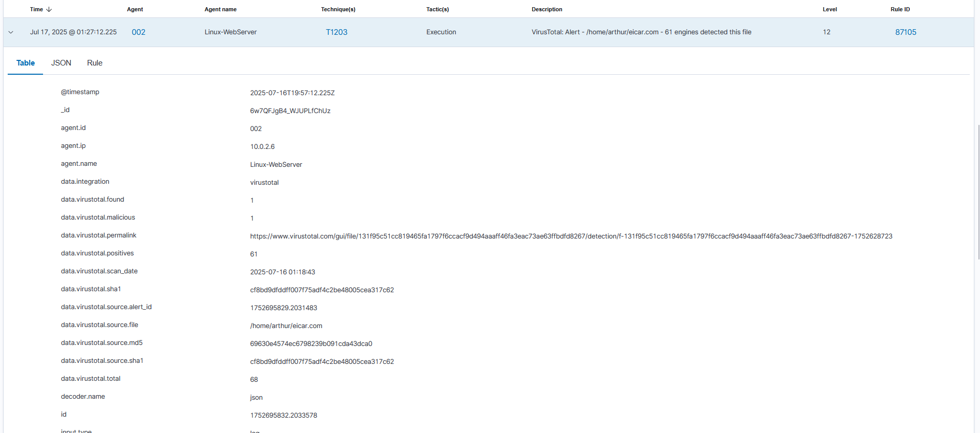Click the data.virustotal.source.md5 hash value
The width and height of the screenshot is (980, 433).
[311, 344]
